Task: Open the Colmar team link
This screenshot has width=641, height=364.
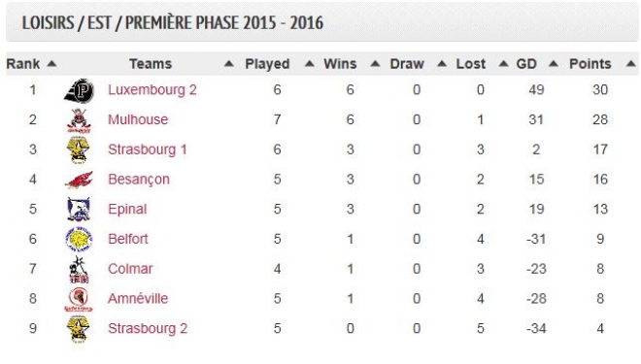Action: (130, 269)
